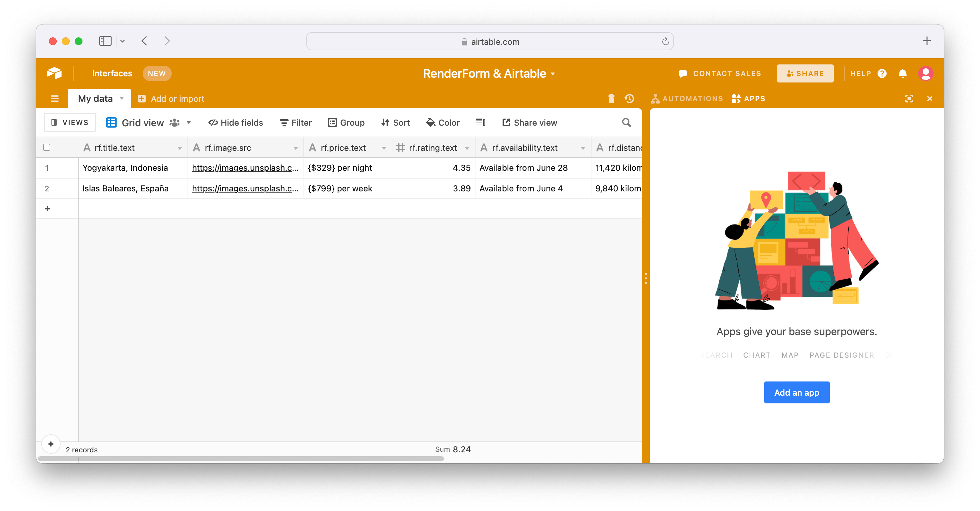The height and width of the screenshot is (511, 980).
Task: Select rating cell 3.89
Action: [x=433, y=188]
